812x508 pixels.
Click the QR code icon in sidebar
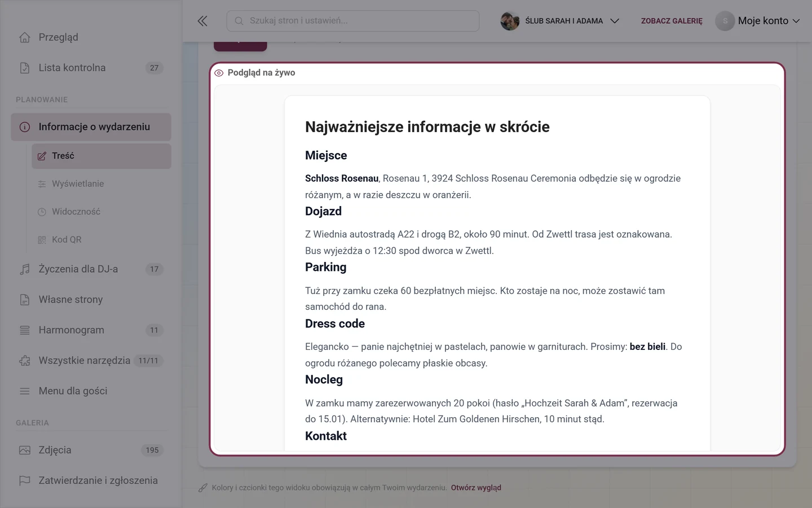(x=42, y=240)
